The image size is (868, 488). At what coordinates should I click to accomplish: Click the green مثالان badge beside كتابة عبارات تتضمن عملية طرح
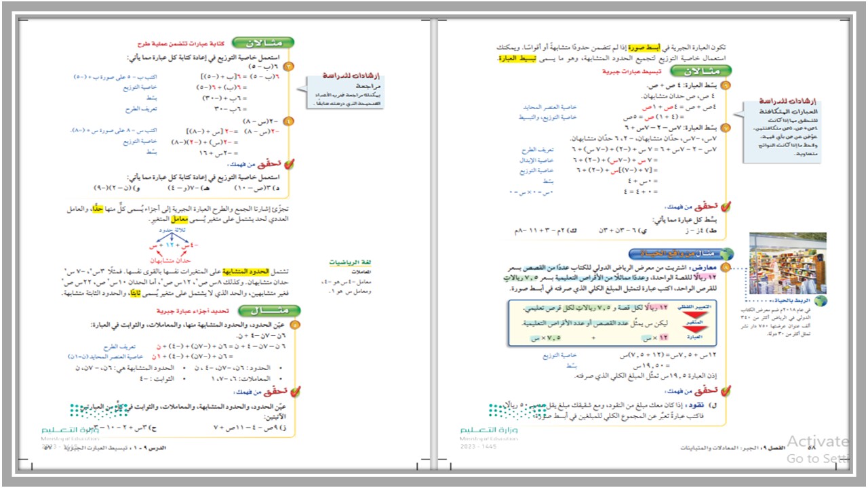point(263,42)
